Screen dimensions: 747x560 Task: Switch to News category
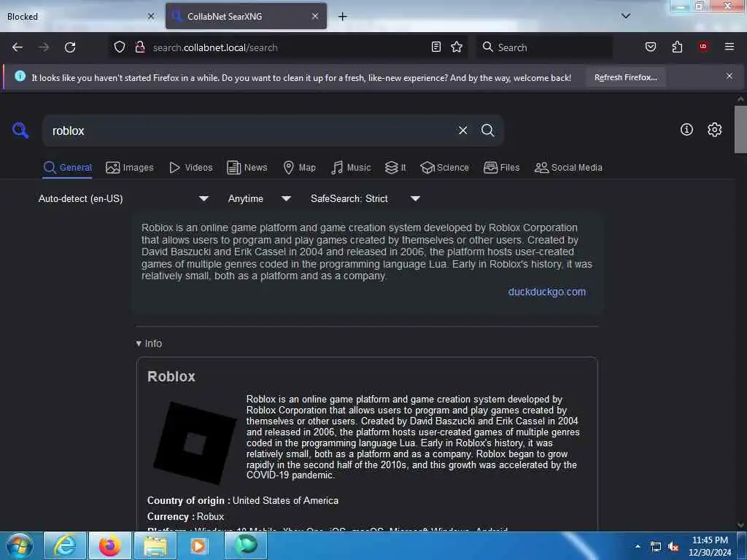(x=247, y=168)
